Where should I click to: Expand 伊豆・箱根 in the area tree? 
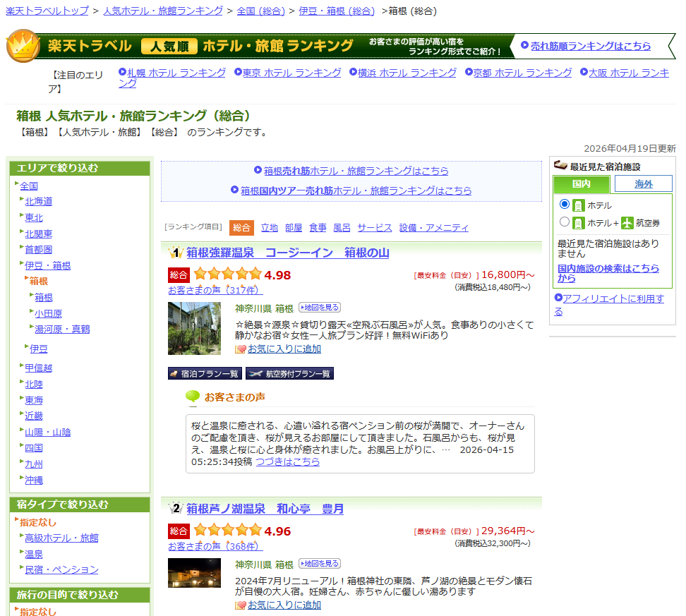tap(48, 265)
